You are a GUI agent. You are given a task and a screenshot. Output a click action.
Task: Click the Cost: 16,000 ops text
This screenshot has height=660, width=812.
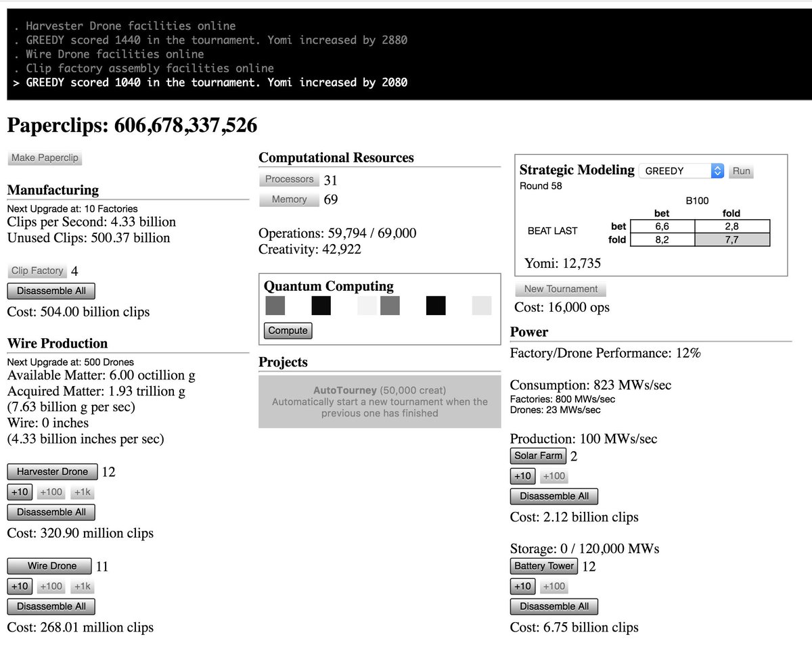[x=562, y=307]
